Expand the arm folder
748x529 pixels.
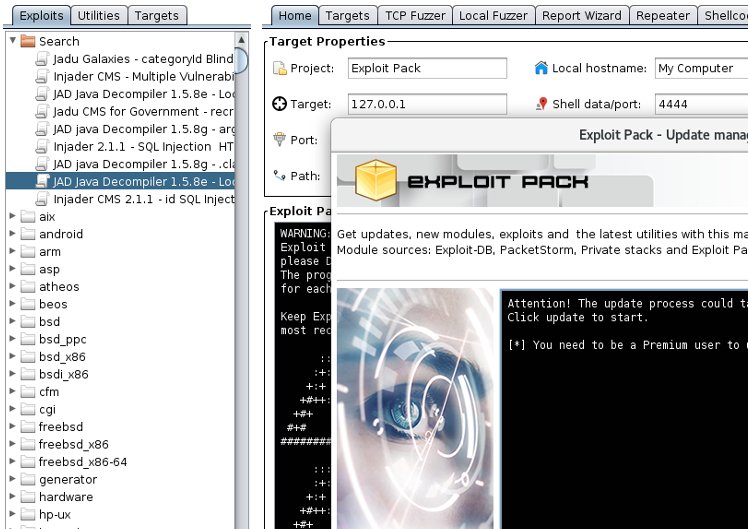pos(13,251)
